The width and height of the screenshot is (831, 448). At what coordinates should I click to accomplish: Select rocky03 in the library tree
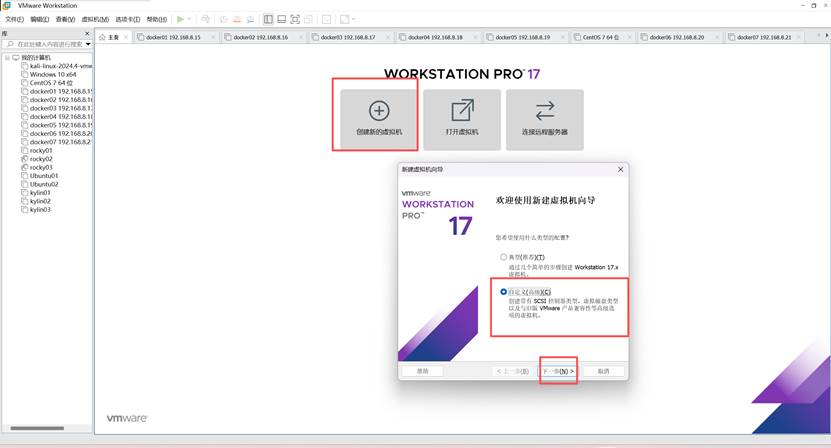pos(37,168)
